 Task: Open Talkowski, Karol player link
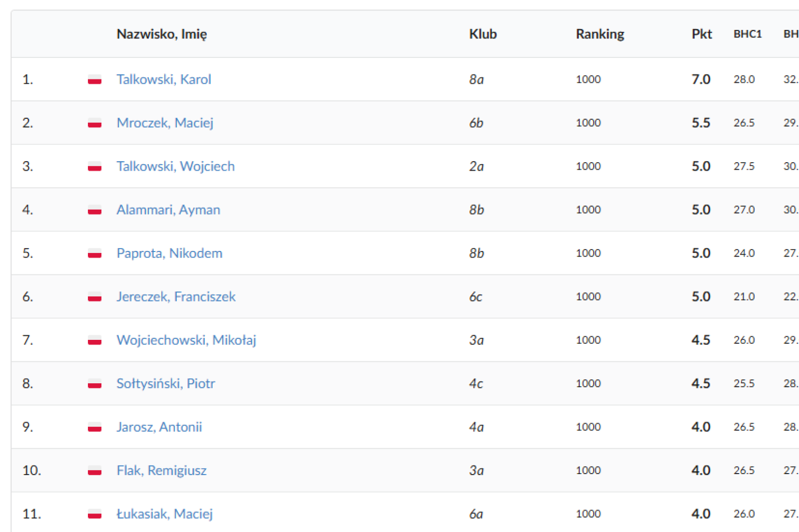[x=164, y=79]
